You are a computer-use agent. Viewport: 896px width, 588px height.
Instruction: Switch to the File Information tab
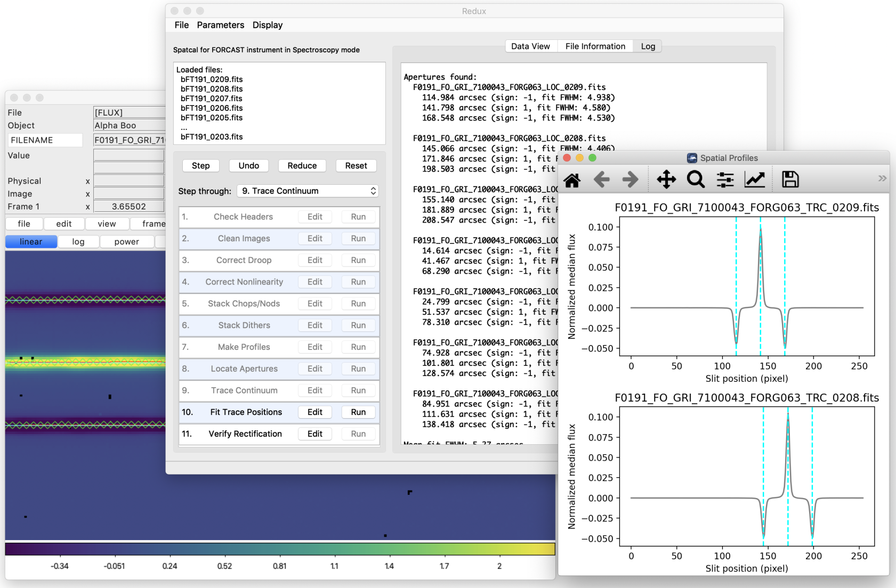[x=595, y=46]
